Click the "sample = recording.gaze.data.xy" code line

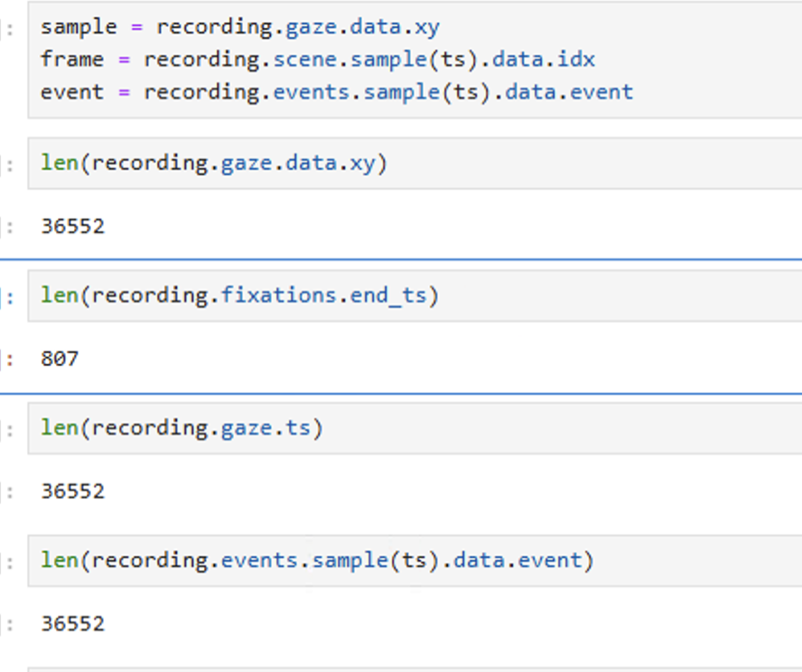[239, 27]
